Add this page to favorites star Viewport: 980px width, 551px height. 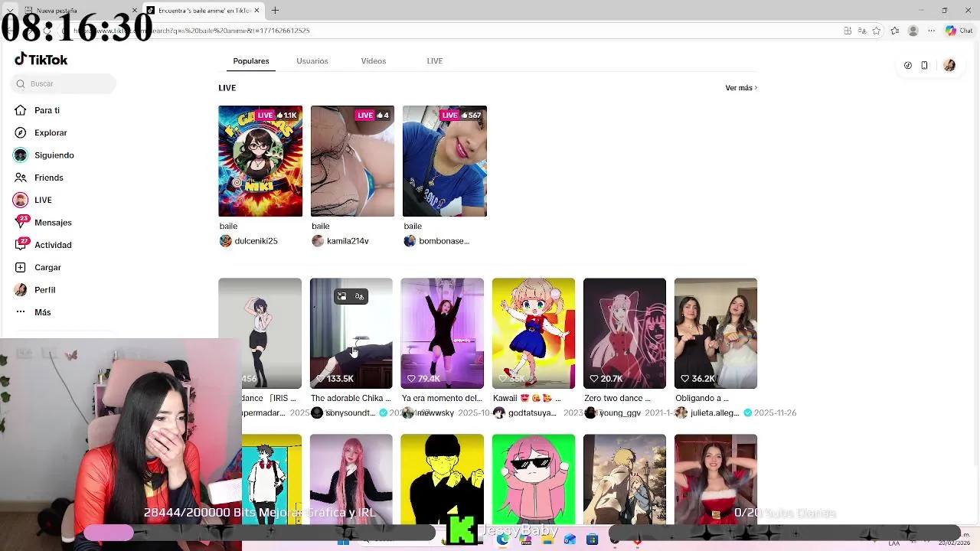click(x=877, y=31)
